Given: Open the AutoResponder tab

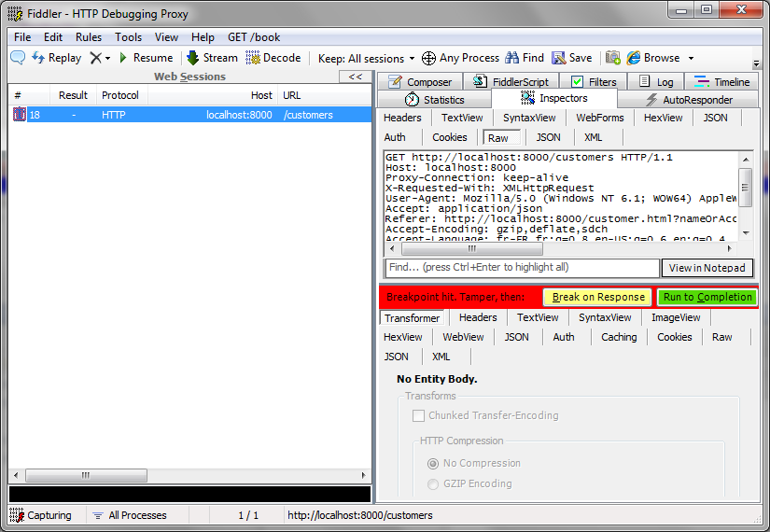Looking at the screenshot, I should 689,100.
